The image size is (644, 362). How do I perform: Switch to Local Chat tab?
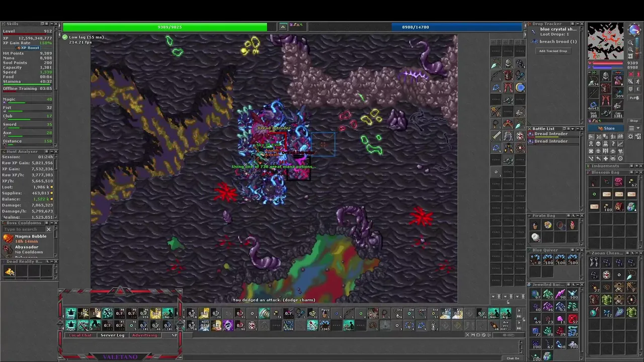click(80, 335)
